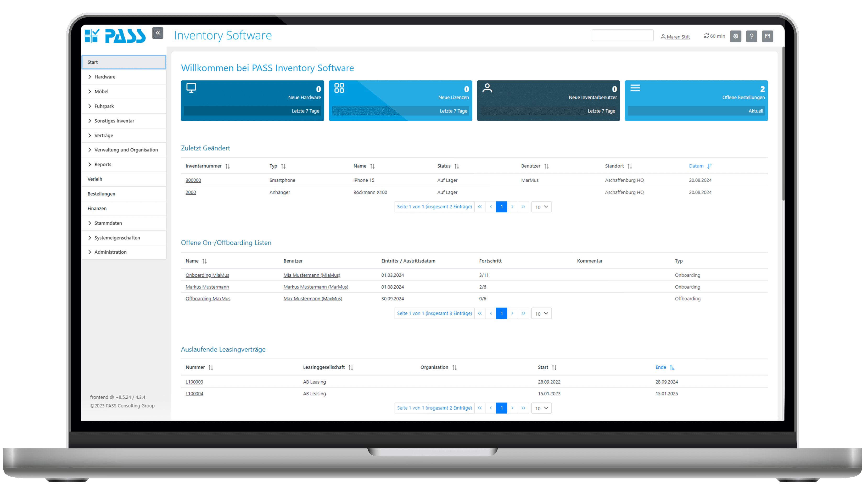The width and height of the screenshot is (868, 492).
Task: Open inventory item 2000
Action: [191, 193]
